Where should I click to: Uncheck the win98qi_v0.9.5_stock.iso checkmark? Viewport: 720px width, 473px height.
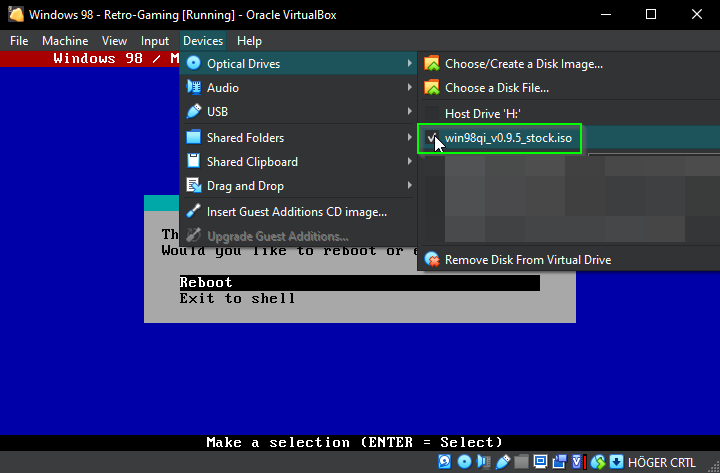pyautogui.click(x=432, y=137)
